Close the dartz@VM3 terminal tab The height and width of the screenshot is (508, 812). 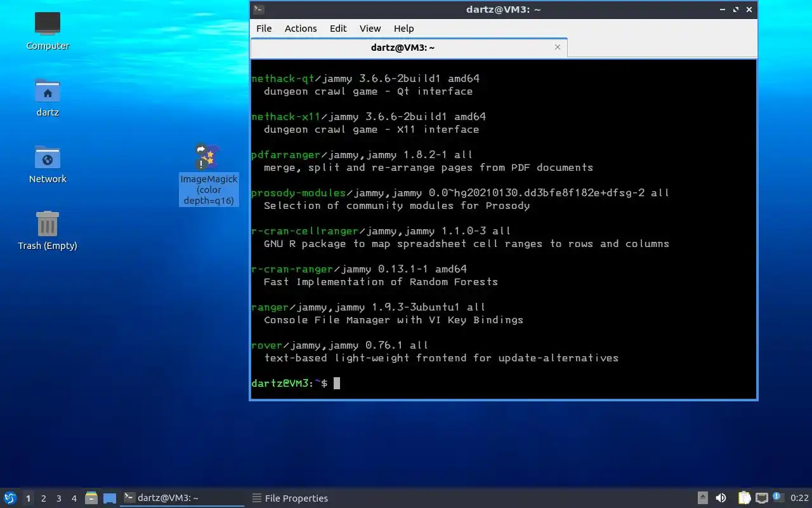tap(558, 47)
